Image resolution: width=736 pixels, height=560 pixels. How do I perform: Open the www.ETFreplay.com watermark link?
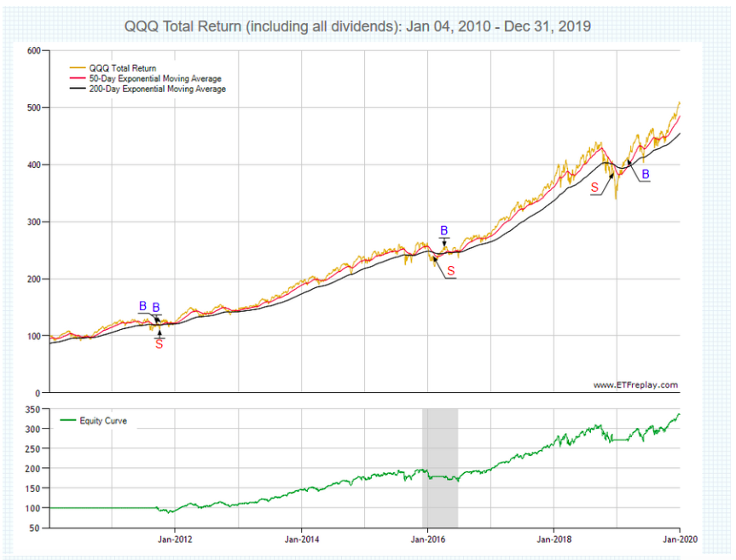pyautogui.click(x=635, y=385)
